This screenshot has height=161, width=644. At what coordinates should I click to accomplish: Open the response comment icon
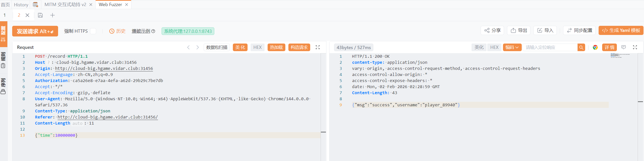623,47
